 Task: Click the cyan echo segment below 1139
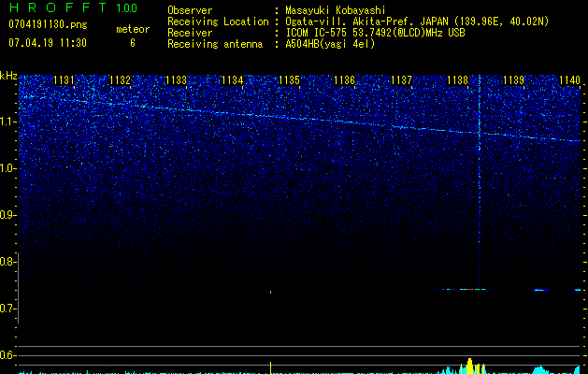pyautogui.click(x=540, y=290)
